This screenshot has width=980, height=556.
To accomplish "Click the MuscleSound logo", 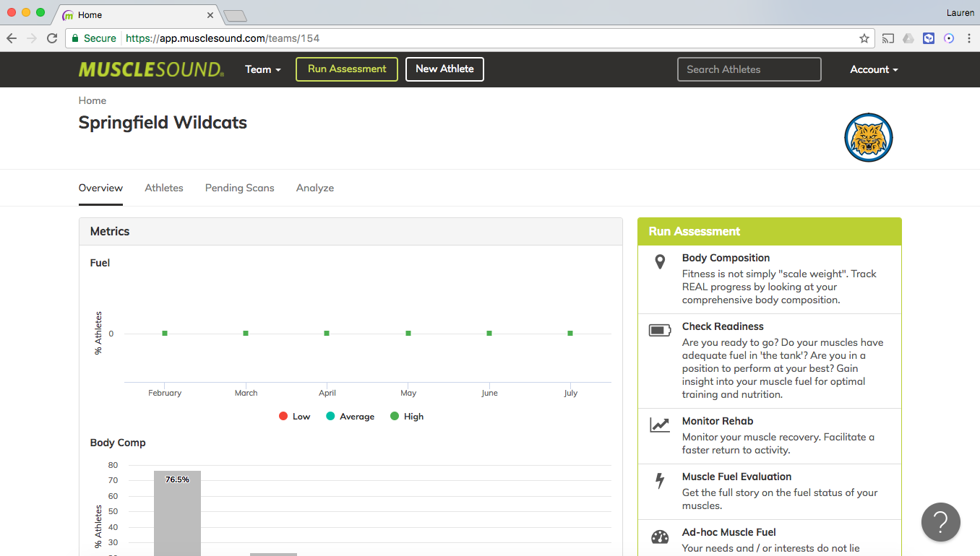I will (x=151, y=69).
